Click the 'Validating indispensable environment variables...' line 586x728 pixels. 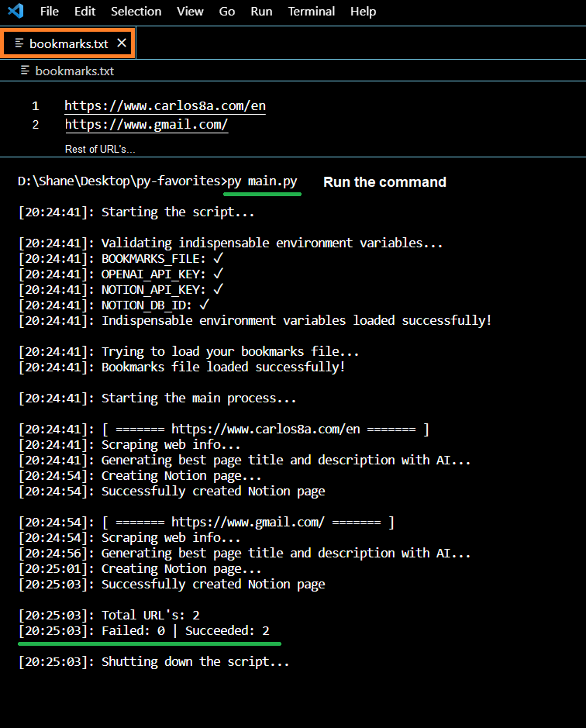231,243
